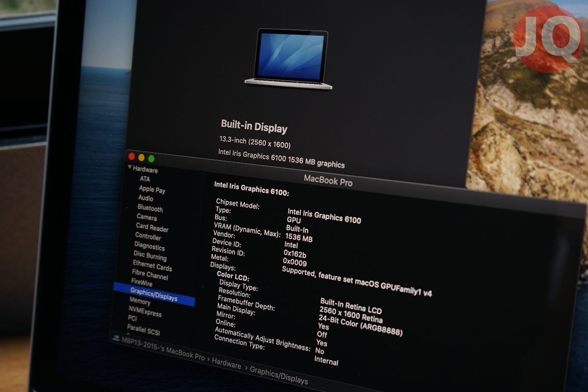Image resolution: width=588 pixels, height=392 pixels.
Task: Click the Color LCD heading
Action: 233,277
